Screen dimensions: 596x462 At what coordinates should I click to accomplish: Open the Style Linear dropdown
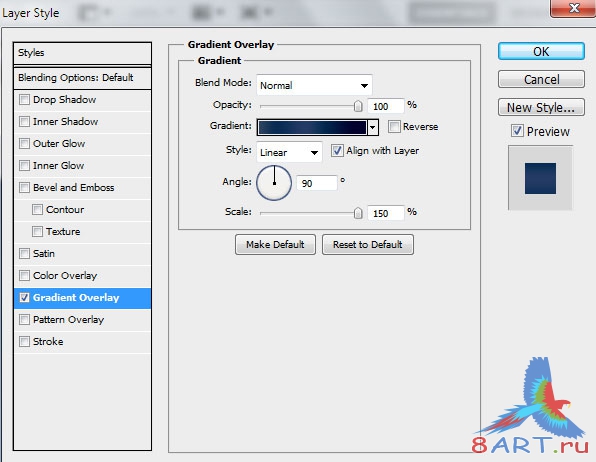(289, 152)
